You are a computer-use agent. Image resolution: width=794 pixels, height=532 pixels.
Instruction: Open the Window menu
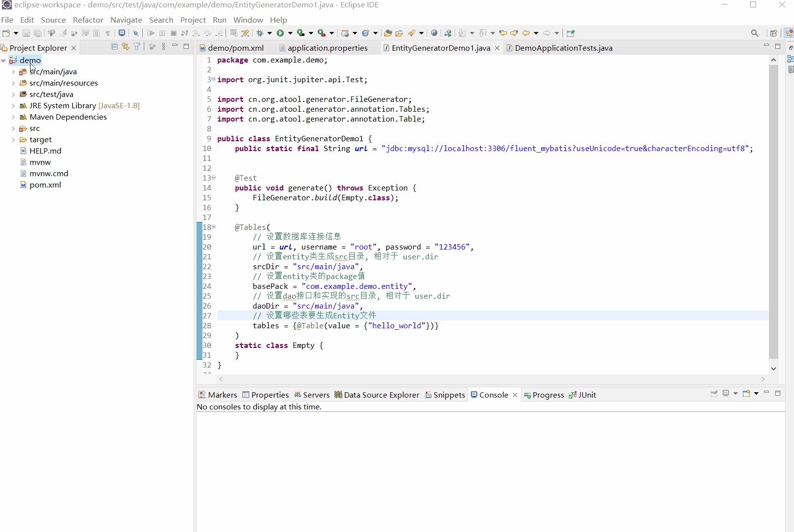[248, 20]
